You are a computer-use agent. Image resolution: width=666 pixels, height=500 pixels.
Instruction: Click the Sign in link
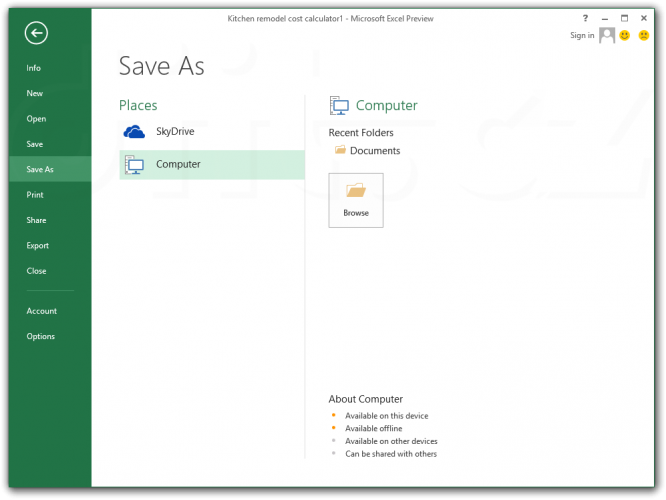pos(582,35)
